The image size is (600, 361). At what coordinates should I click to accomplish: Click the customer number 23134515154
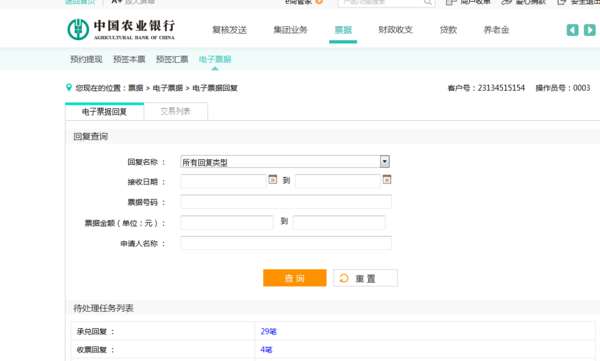click(x=501, y=88)
